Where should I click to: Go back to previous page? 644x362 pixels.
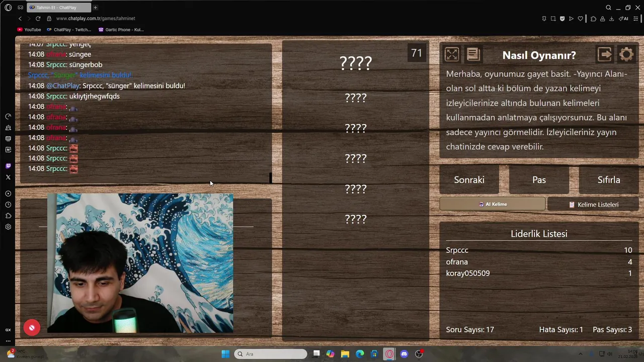tap(20, 19)
